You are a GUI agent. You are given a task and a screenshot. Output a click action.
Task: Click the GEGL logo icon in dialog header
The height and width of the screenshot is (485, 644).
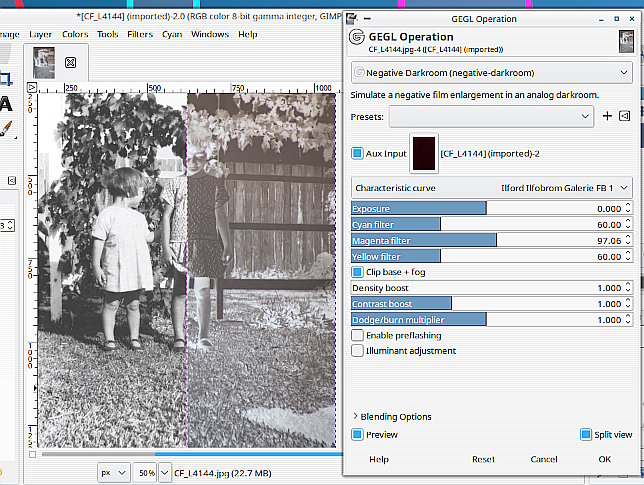click(x=356, y=39)
